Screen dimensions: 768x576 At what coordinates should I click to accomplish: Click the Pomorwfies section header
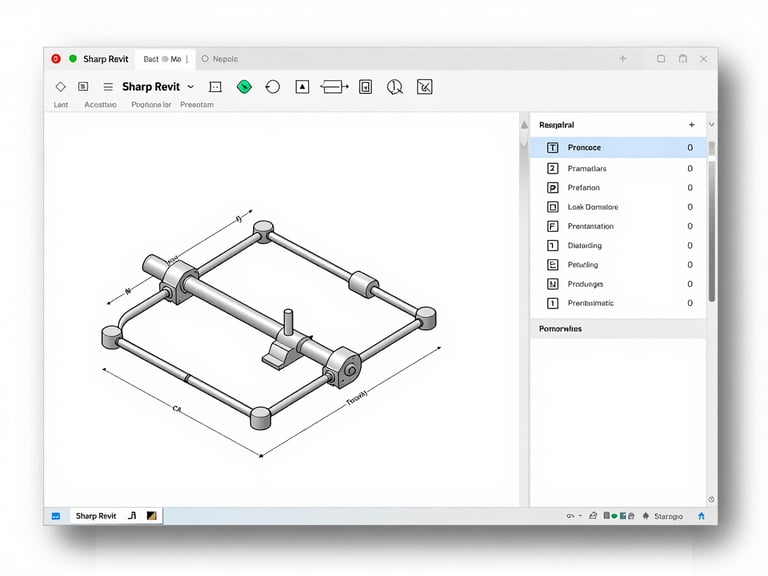click(x=618, y=329)
